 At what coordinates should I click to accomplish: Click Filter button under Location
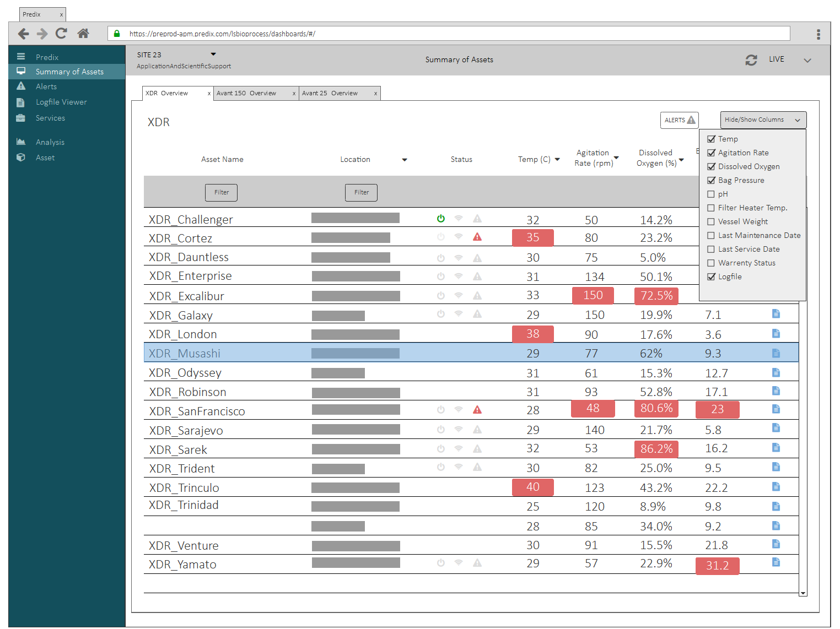click(362, 192)
